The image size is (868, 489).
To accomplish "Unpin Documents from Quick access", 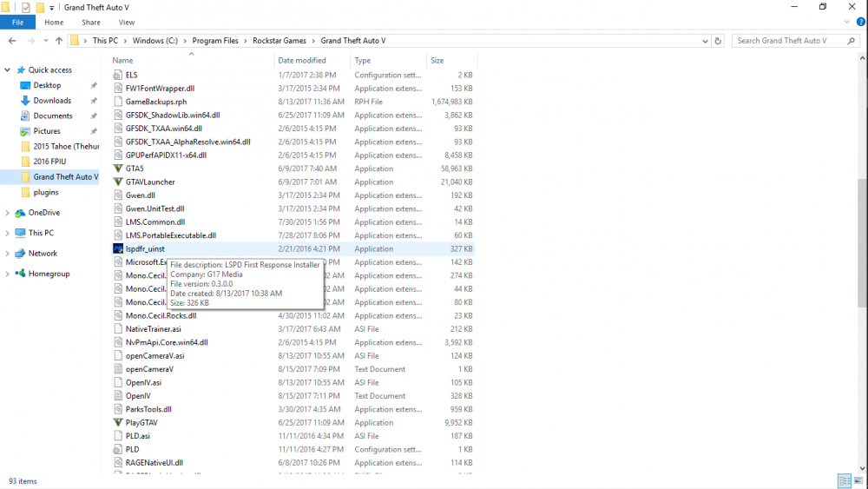I will click(x=94, y=116).
